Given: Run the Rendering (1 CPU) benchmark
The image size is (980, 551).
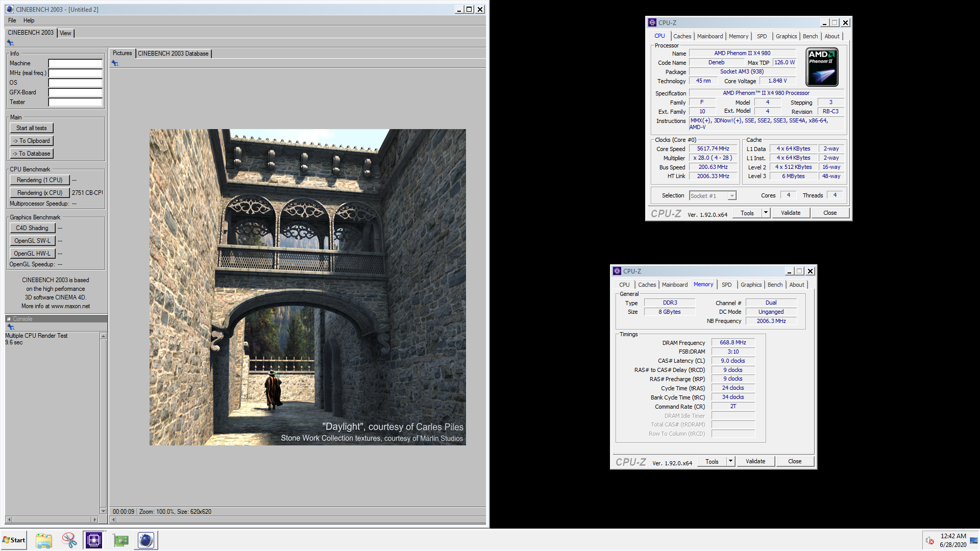Looking at the screenshot, I should (x=40, y=180).
